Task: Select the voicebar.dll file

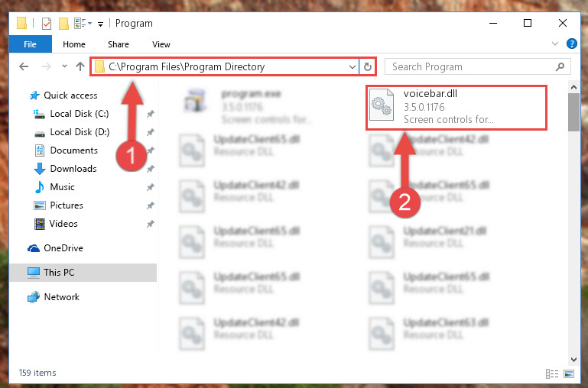Action: tap(456, 108)
